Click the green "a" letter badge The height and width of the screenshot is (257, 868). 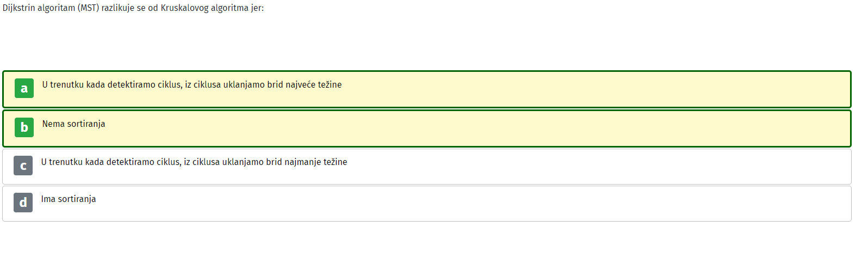(24, 88)
